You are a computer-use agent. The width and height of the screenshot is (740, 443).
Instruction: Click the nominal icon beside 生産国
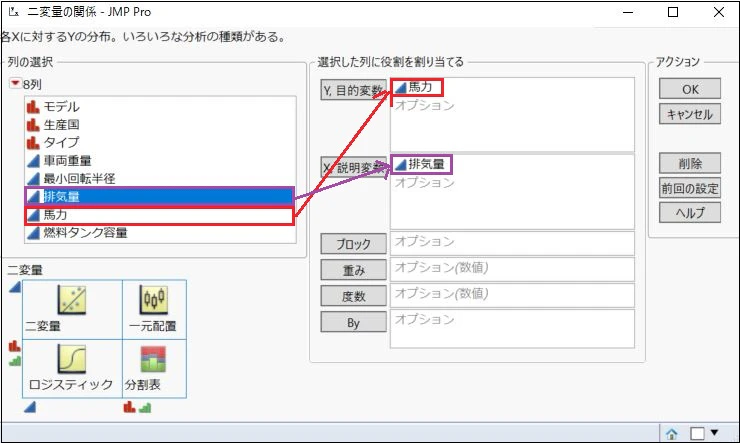click(x=33, y=125)
